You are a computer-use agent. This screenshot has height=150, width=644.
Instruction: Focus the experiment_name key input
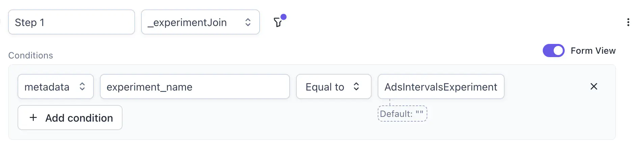pyautogui.click(x=194, y=87)
